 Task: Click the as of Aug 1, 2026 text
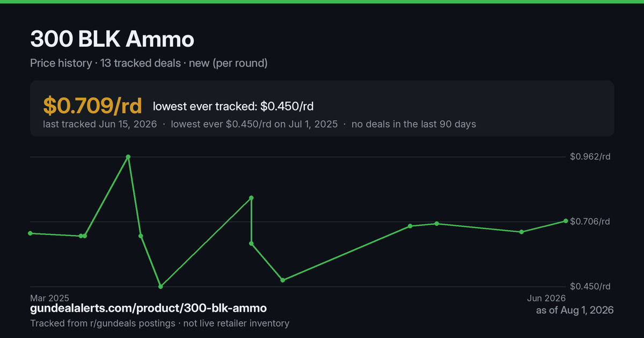click(x=575, y=311)
